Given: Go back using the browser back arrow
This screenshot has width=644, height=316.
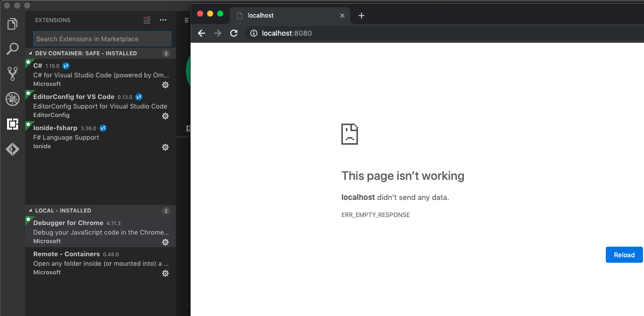Looking at the screenshot, I should 202,33.
